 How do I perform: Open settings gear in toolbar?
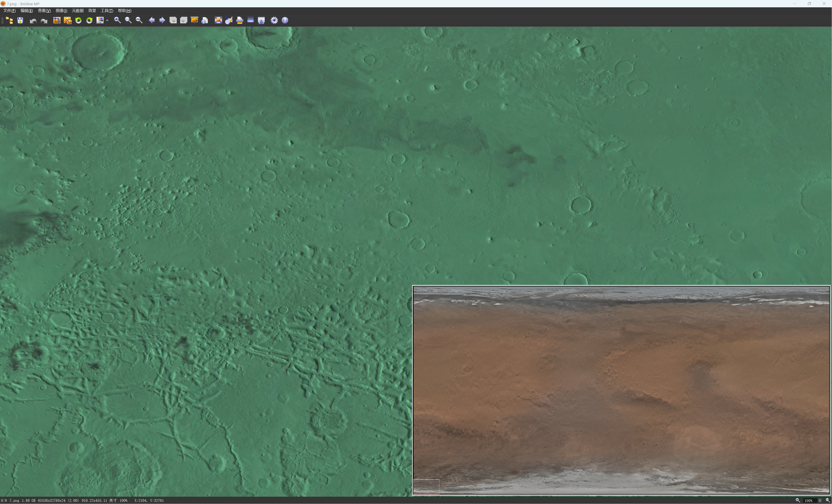click(x=274, y=21)
